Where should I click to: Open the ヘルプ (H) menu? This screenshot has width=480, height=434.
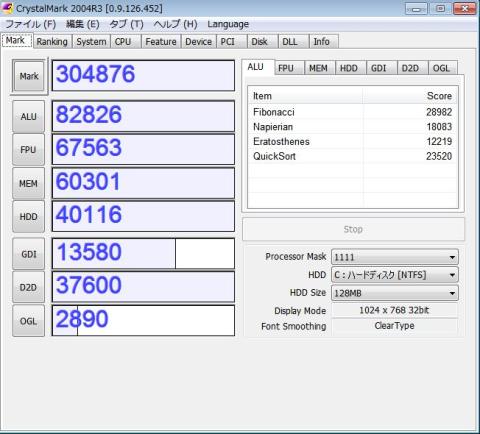[x=175, y=24]
